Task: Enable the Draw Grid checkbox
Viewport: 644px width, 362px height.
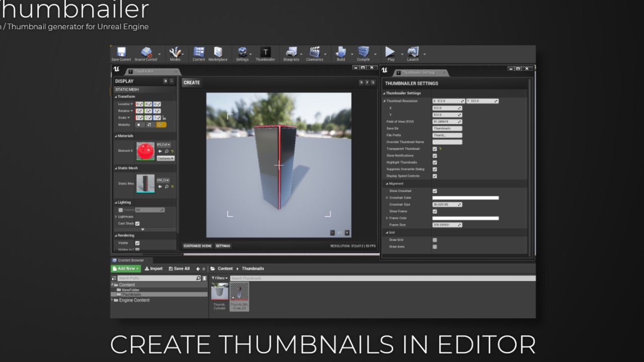Action: tap(435, 240)
